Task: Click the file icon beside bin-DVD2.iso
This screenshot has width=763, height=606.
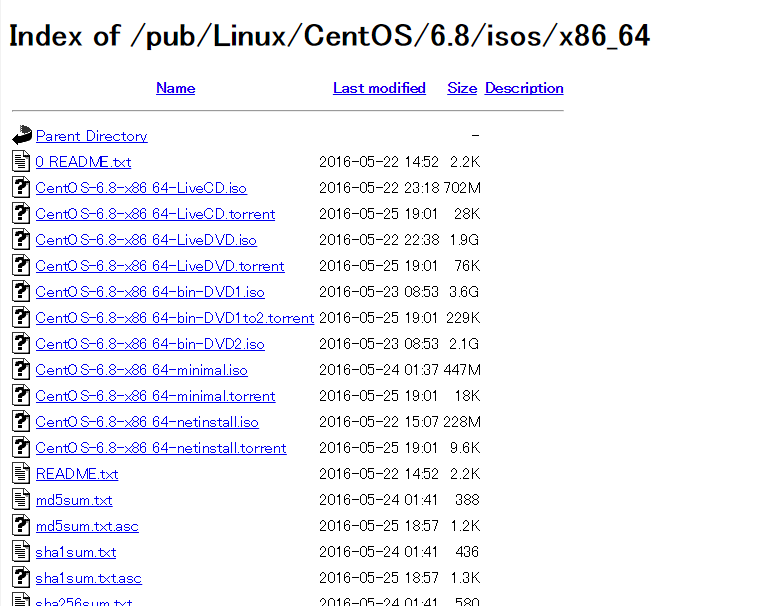Action: (x=20, y=343)
